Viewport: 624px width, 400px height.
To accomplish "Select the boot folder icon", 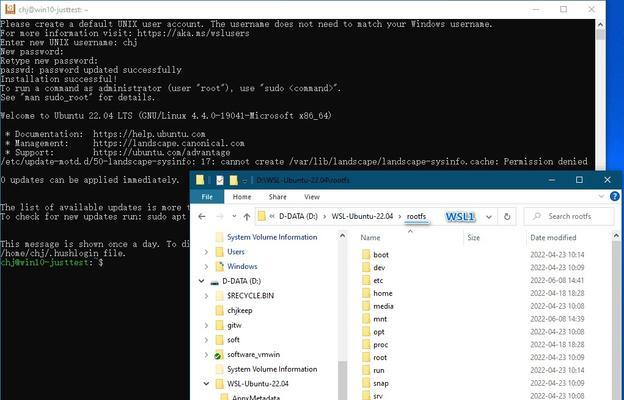I will 366,255.
